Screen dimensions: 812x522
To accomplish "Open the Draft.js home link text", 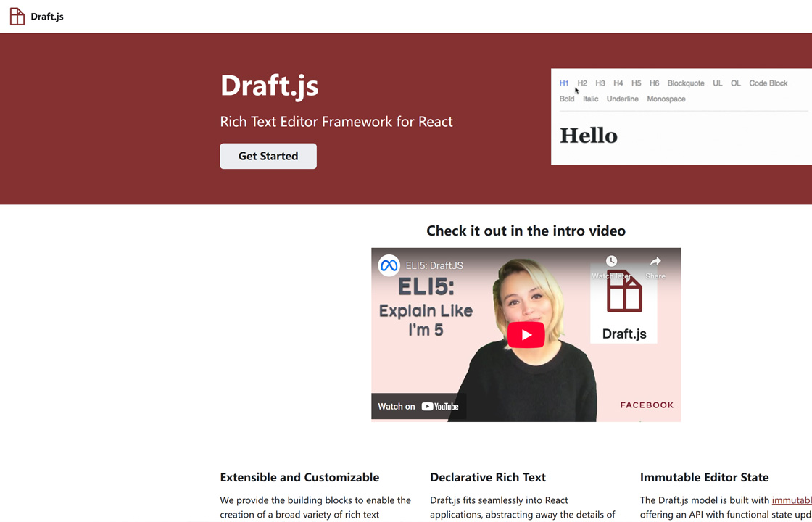I will pyautogui.click(x=47, y=17).
